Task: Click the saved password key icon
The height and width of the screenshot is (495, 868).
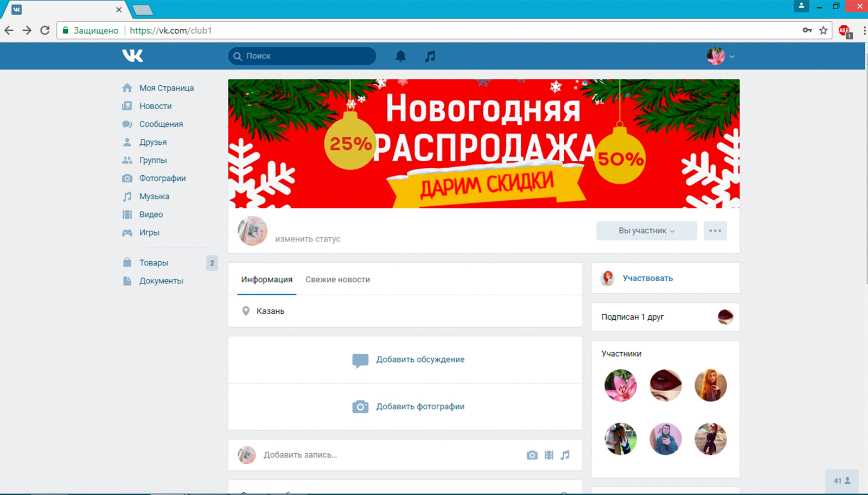Action: point(807,30)
